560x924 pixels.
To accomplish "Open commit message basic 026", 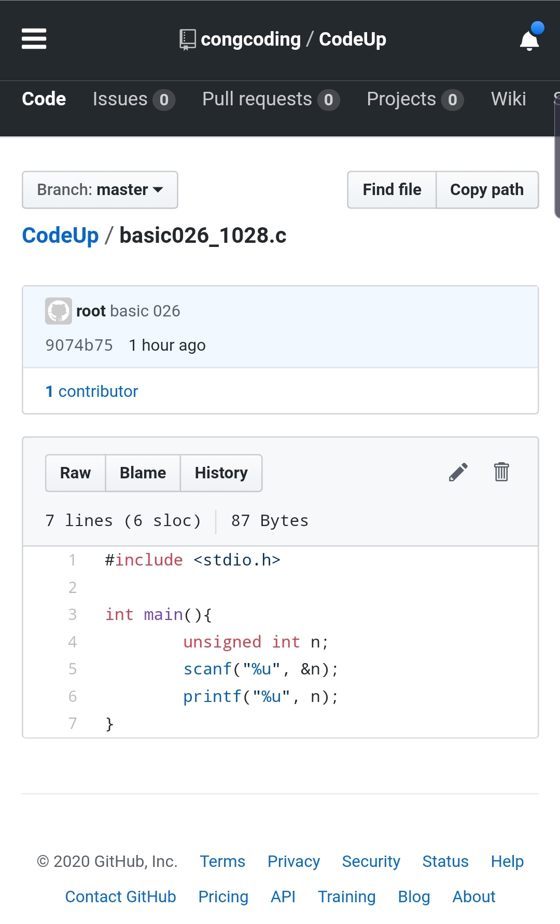I will tap(145, 311).
